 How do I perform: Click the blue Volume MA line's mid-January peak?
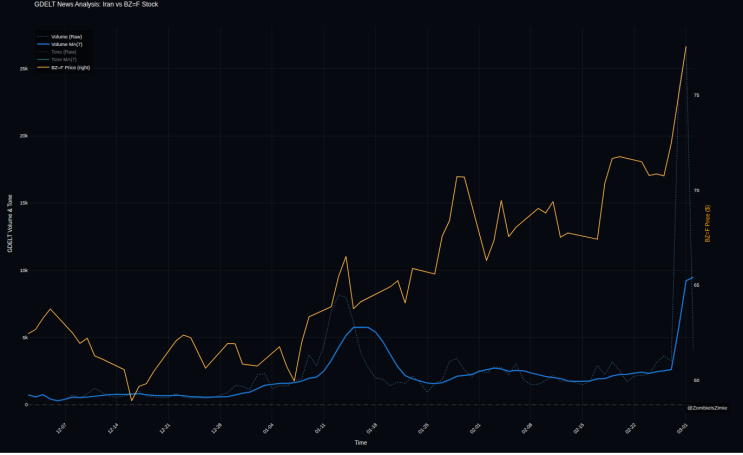pos(361,328)
